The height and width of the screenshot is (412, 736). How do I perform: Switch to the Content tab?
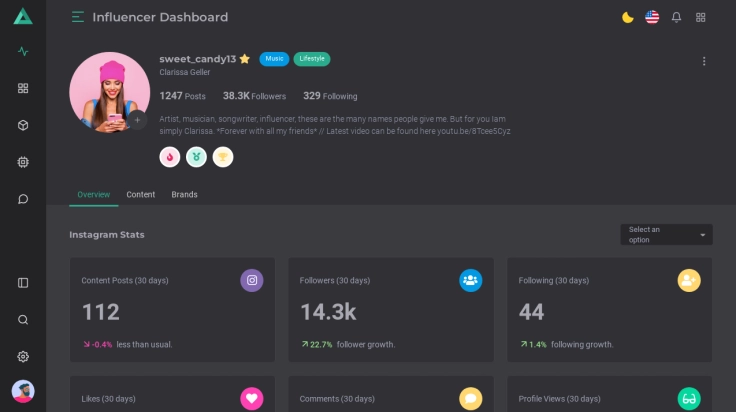pos(140,194)
